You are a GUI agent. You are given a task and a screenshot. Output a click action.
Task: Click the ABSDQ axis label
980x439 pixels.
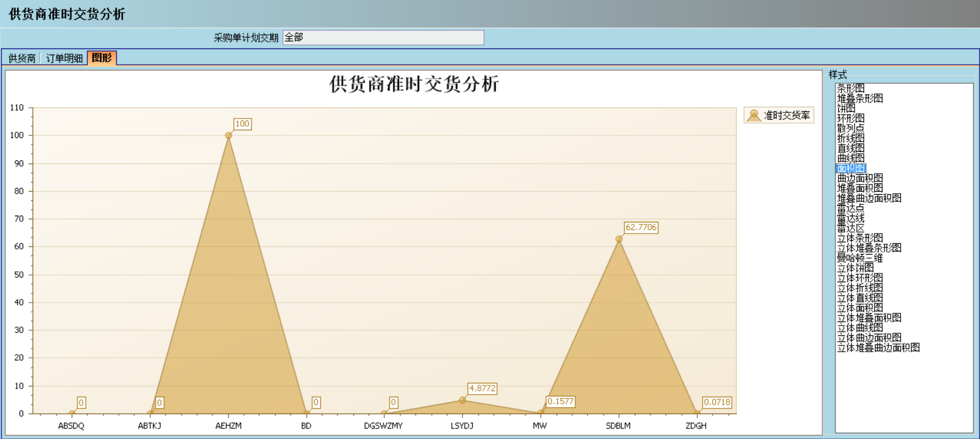pos(71,426)
